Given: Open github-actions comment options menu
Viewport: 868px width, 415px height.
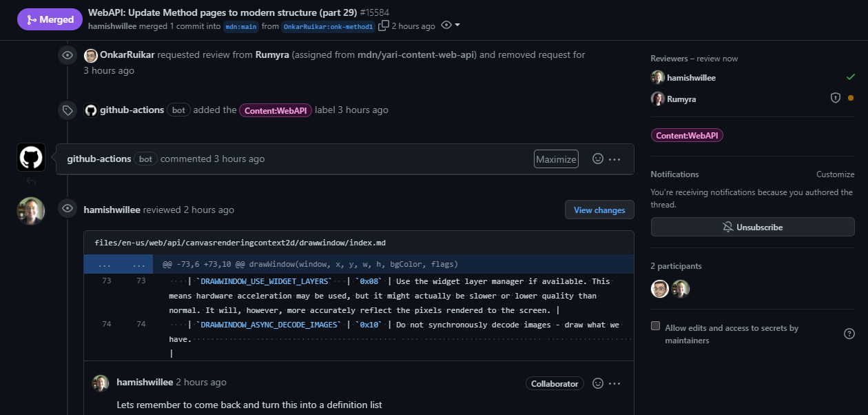Looking at the screenshot, I should [x=615, y=159].
